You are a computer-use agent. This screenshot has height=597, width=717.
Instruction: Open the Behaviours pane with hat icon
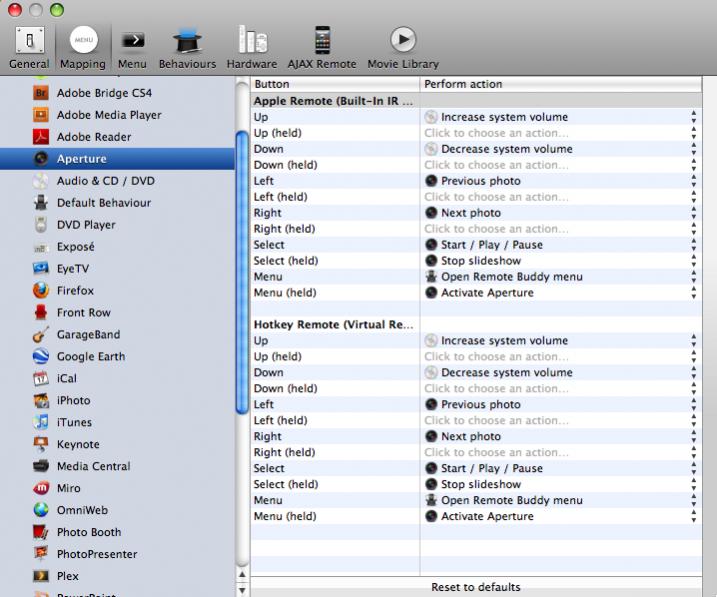[x=187, y=48]
